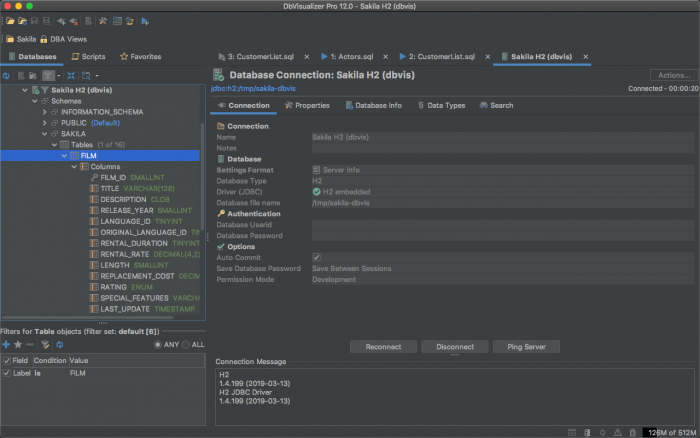Click the Actions... button
Image resolution: width=700 pixels, height=438 pixels.
pyautogui.click(x=674, y=75)
